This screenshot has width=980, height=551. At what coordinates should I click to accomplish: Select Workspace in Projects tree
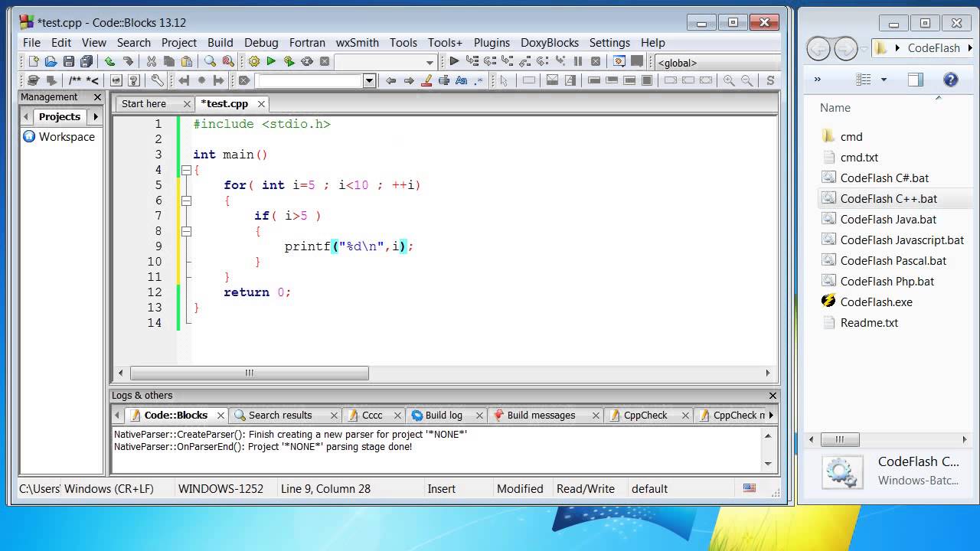(x=67, y=136)
